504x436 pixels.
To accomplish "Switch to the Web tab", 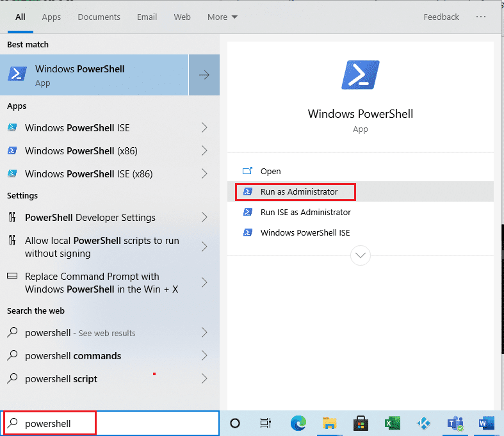I will (182, 17).
